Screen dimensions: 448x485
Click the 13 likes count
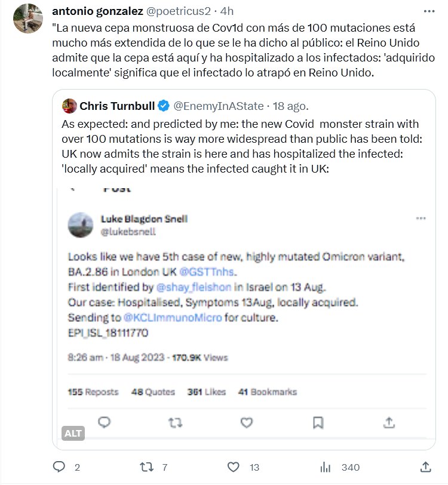tap(254, 467)
